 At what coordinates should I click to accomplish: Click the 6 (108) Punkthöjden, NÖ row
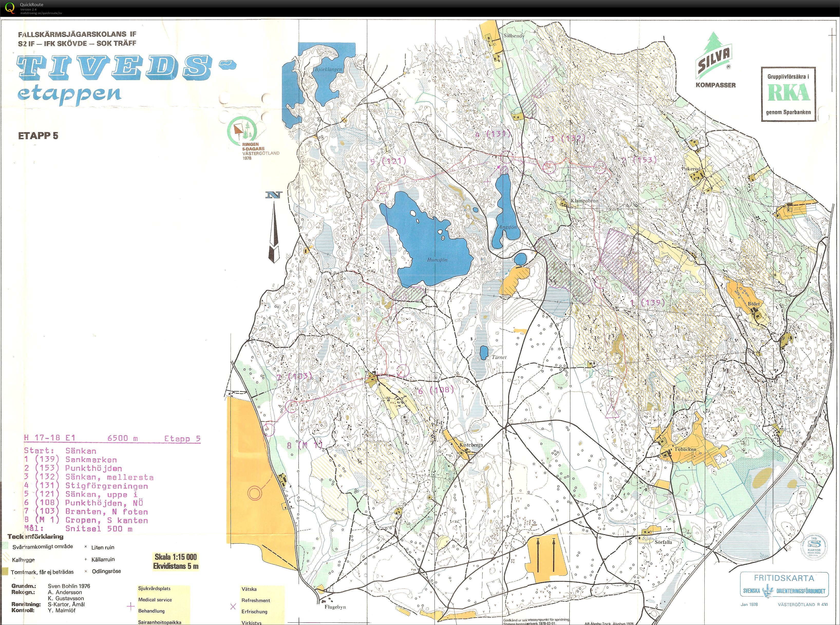(x=84, y=503)
